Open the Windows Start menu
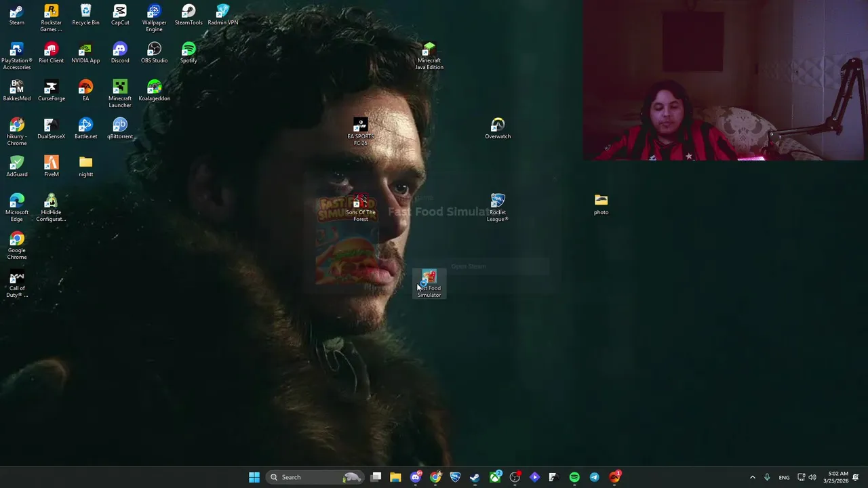Viewport: 868px width, 488px height. 254,477
